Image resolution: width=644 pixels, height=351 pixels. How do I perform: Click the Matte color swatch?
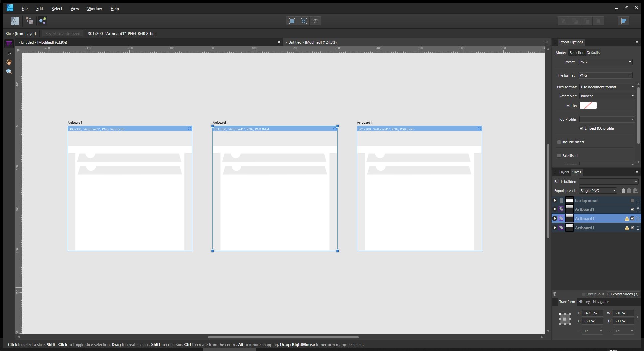coord(588,105)
